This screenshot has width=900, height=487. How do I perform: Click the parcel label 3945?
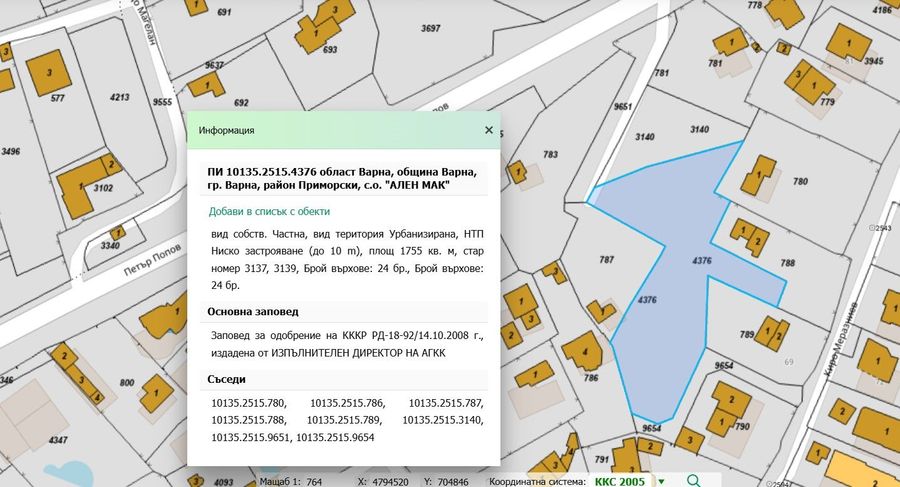[x=874, y=61]
